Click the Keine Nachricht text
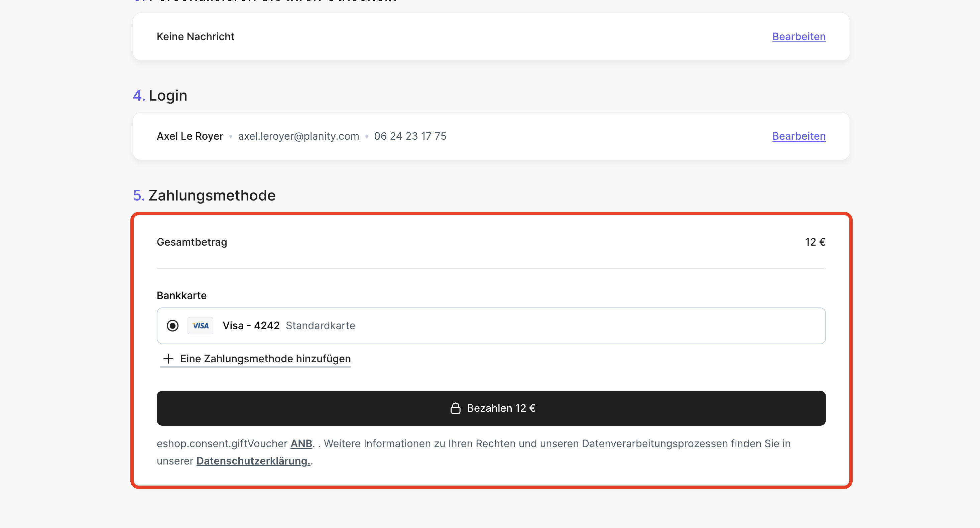The height and width of the screenshot is (528, 980). (195, 36)
